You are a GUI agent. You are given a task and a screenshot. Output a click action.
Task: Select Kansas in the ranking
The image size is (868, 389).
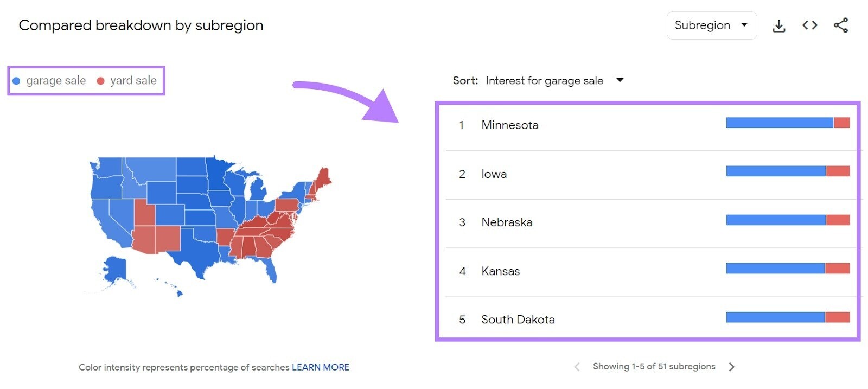coord(501,271)
